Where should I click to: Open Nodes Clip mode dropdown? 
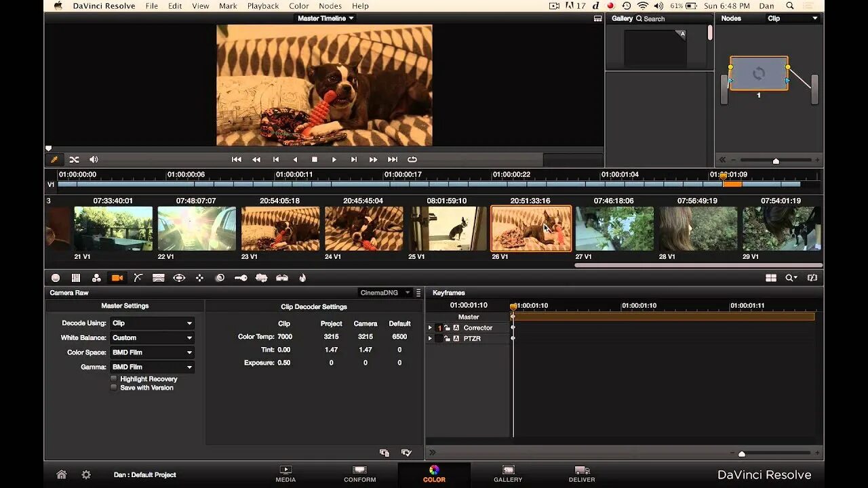[793, 18]
